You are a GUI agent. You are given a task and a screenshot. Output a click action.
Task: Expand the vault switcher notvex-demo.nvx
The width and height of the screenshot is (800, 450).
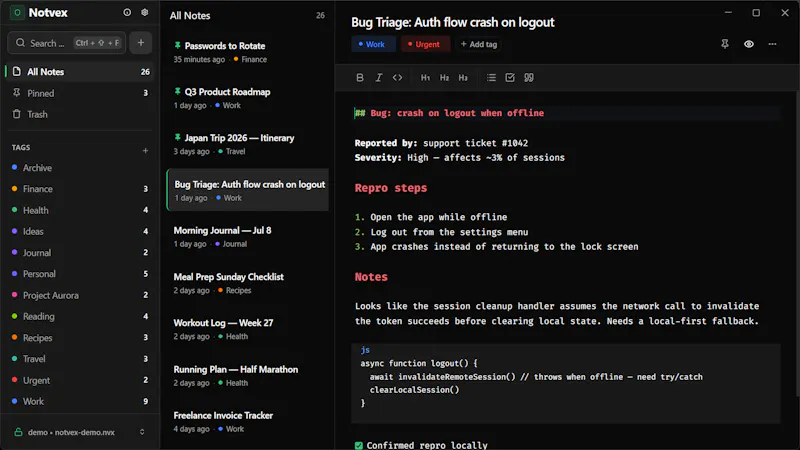tap(142, 432)
